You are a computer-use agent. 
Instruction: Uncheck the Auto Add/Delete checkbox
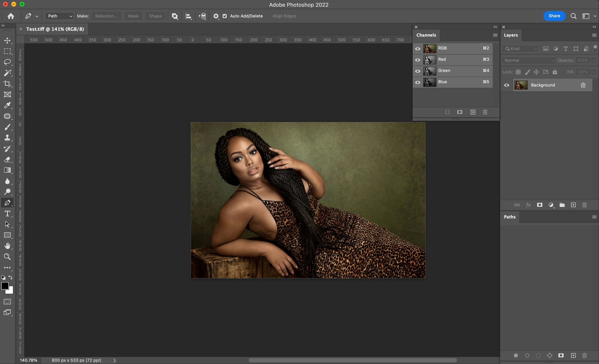[225, 16]
